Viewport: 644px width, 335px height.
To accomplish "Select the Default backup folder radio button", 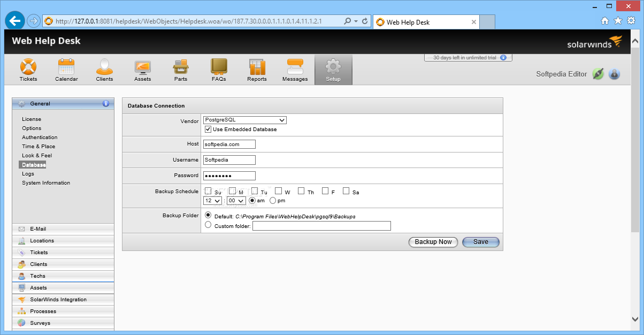I will tap(209, 216).
